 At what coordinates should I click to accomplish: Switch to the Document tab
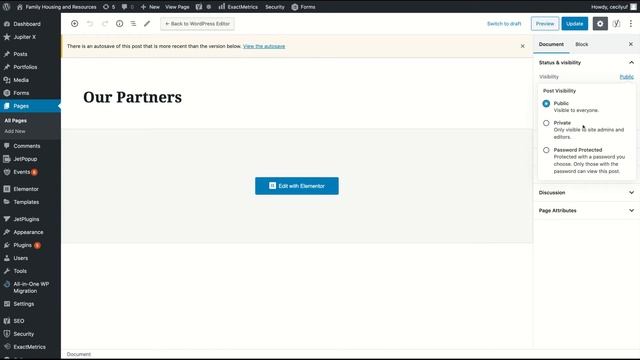(551, 44)
